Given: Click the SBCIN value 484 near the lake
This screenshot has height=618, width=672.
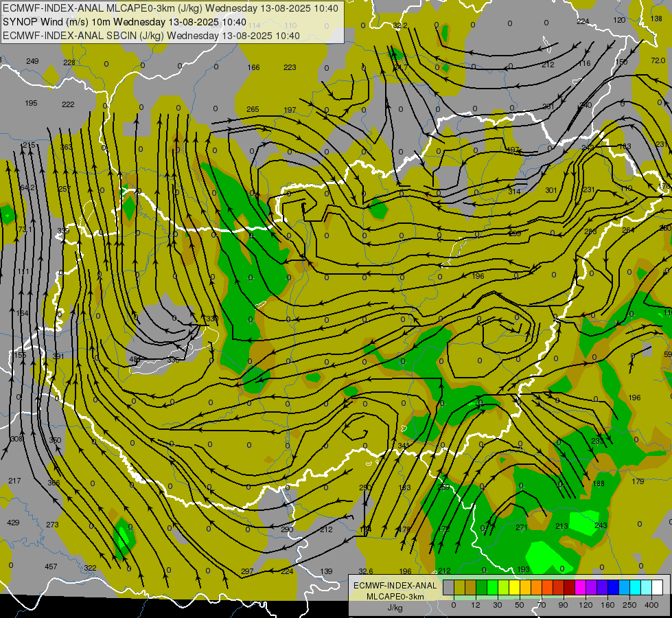Looking at the screenshot, I should (135, 359).
